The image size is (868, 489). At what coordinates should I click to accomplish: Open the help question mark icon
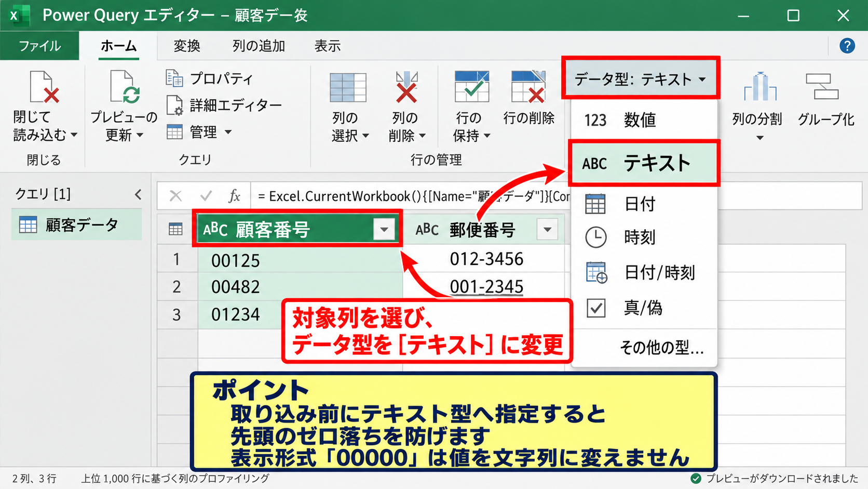point(847,46)
